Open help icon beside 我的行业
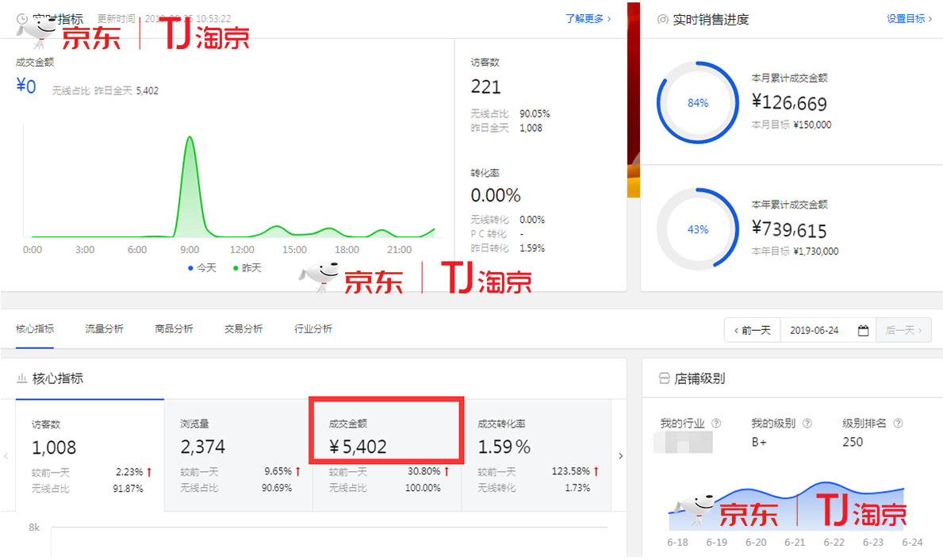 click(x=715, y=423)
